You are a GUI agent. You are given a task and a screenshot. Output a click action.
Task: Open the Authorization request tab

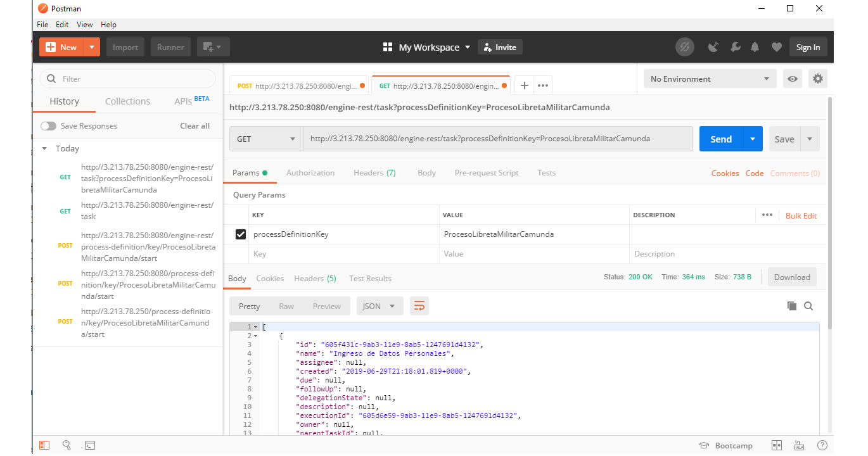click(310, 173)
